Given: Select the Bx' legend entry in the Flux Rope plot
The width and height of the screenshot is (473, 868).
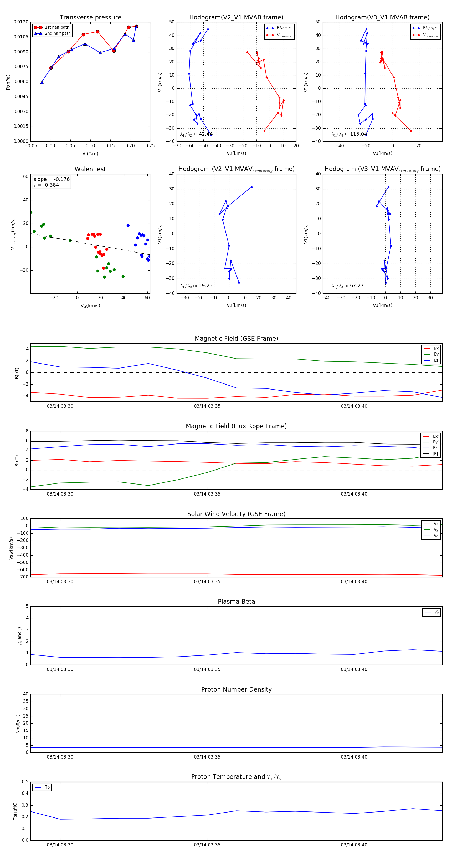Looking at the screenshot, I should [431, 436].
